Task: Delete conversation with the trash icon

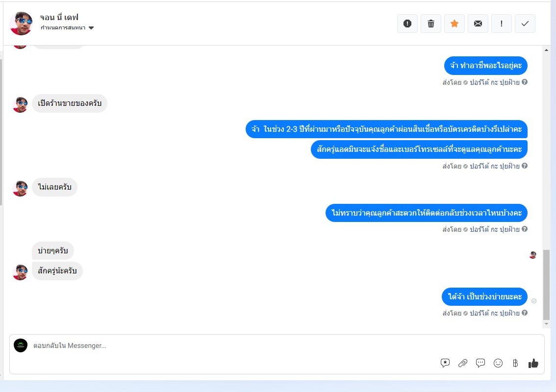Action: (431, 24)
